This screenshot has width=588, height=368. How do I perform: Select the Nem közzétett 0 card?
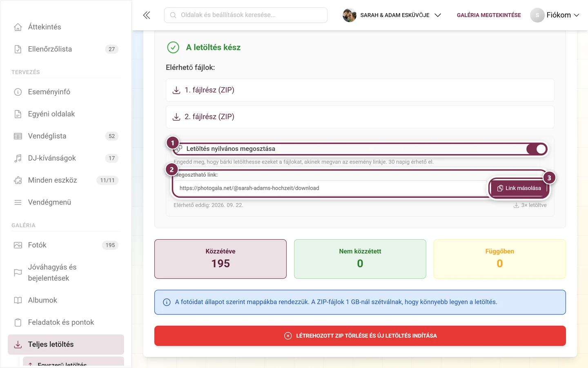pos(360,259)
